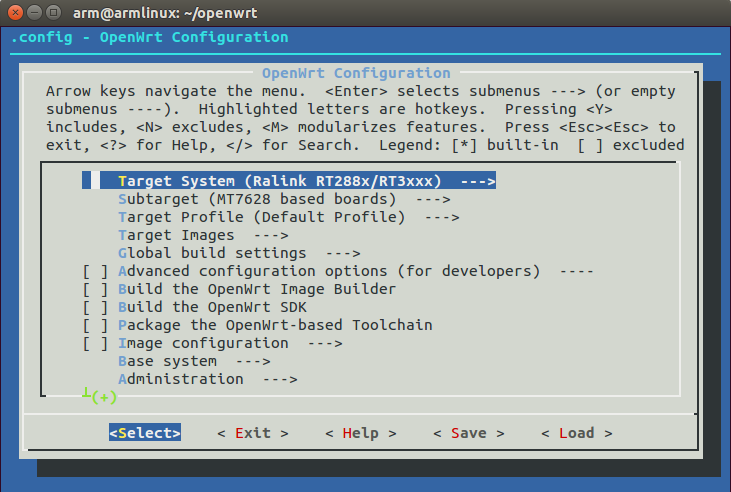Toggle Build the OpenWrt SDK checkbox
This screenshot has height=492, width=731.
coord(96,307)
